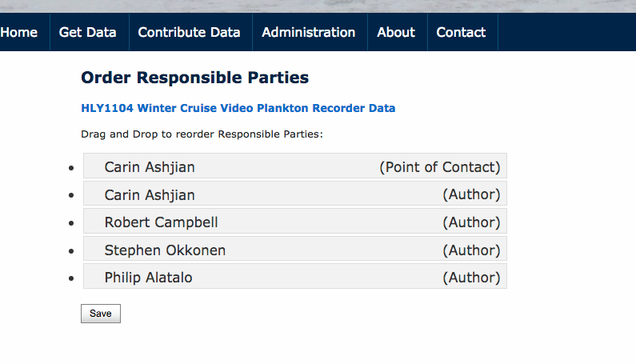
Task: Click the bullet point beside Philip Alatalo
Action: [x=72, y=279]
